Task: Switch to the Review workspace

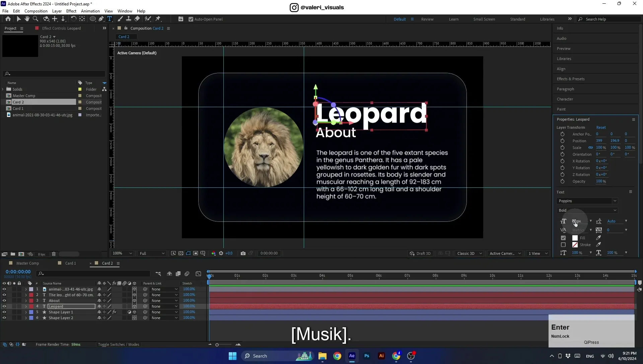Action: pyautogui.click(x=427, y=19)
